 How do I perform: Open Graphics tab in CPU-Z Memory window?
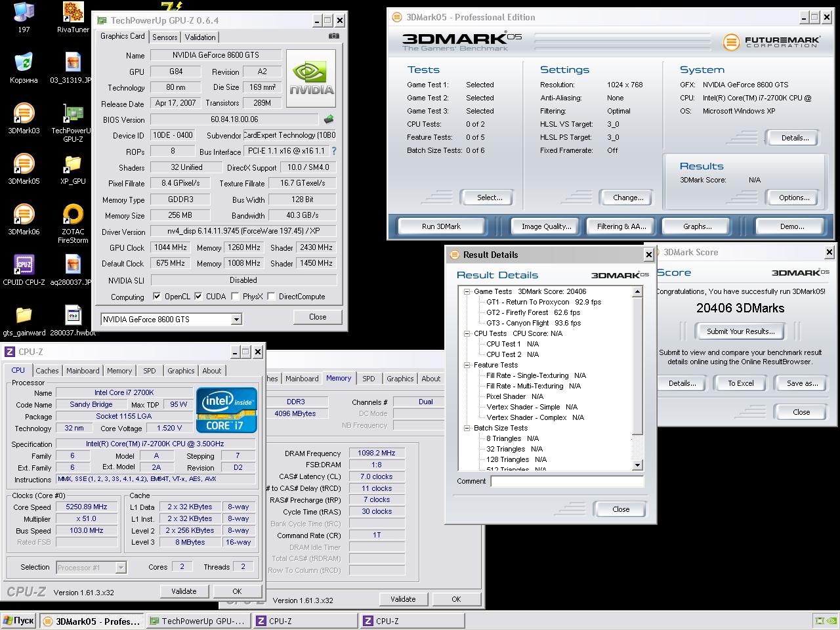coord(400,379)
